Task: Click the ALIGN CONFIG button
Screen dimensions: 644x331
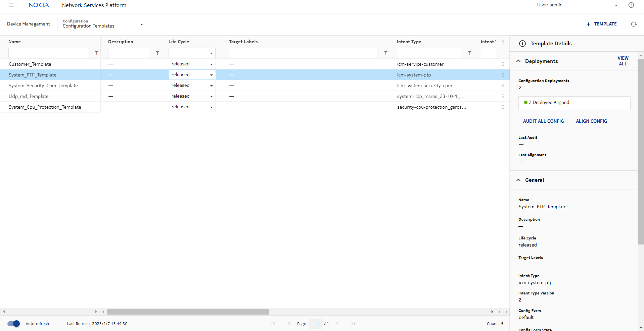Action: 591,121
